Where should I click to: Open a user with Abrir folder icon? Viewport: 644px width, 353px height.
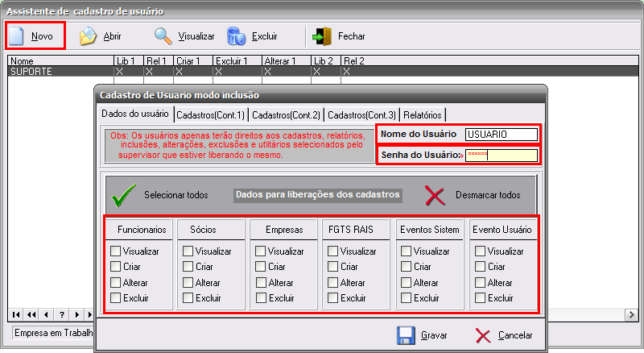[88, 36]
